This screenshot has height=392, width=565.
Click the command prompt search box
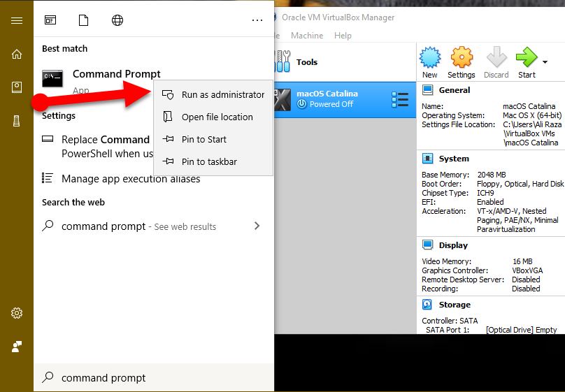tap(154, 377)
